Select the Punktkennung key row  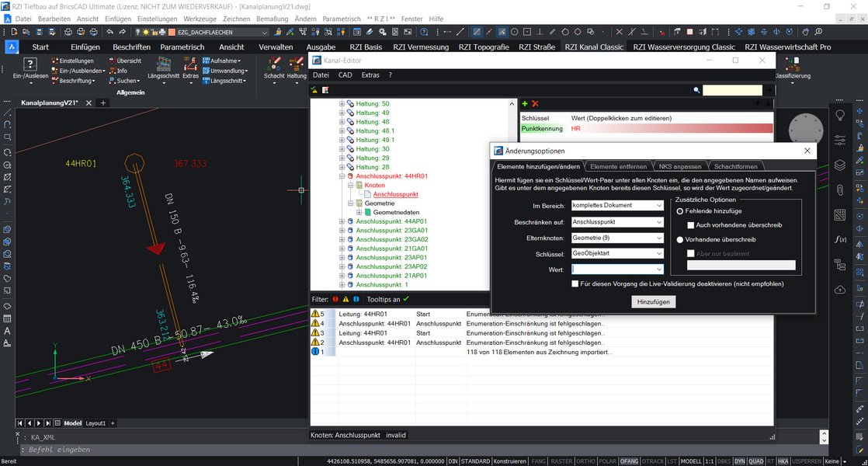(x=646, y=128)
